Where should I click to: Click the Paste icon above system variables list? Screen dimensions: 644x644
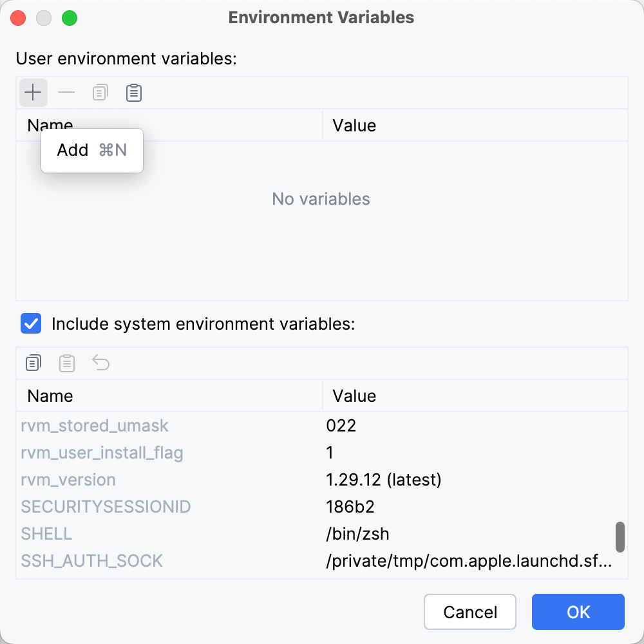pyautogui.click(x=66, y=363)
